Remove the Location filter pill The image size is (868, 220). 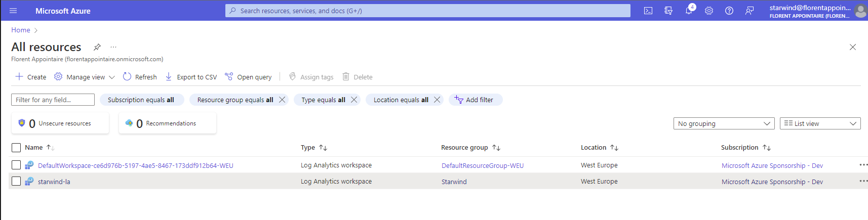tap(437, 100)
